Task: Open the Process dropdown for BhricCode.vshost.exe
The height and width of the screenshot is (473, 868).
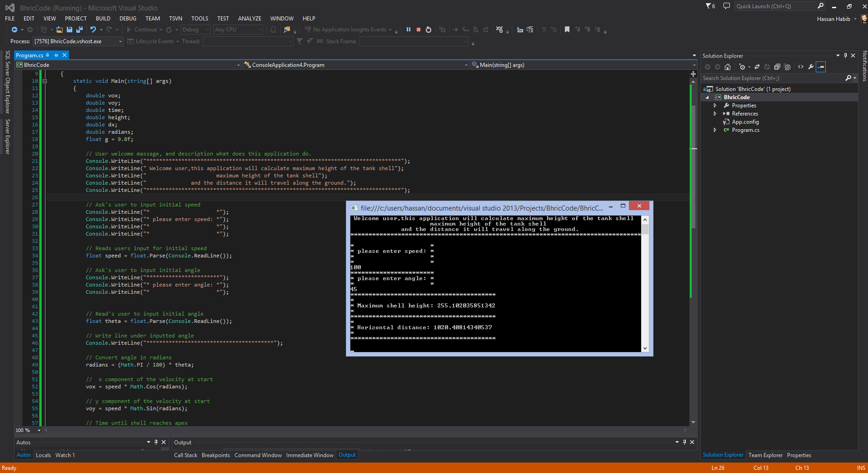Action: click(78, 41)
